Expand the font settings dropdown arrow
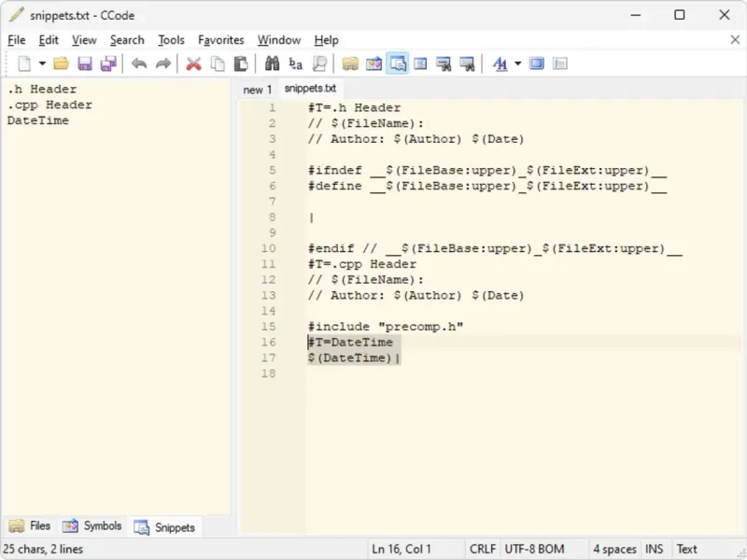 (518, 63)
